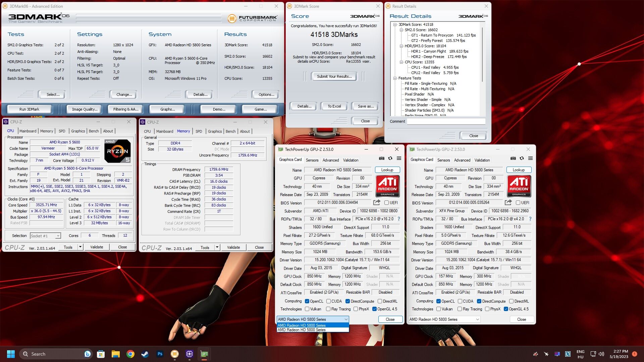
Task: Click Bing icon in taskbar search
Action: [x=87, y=354]
